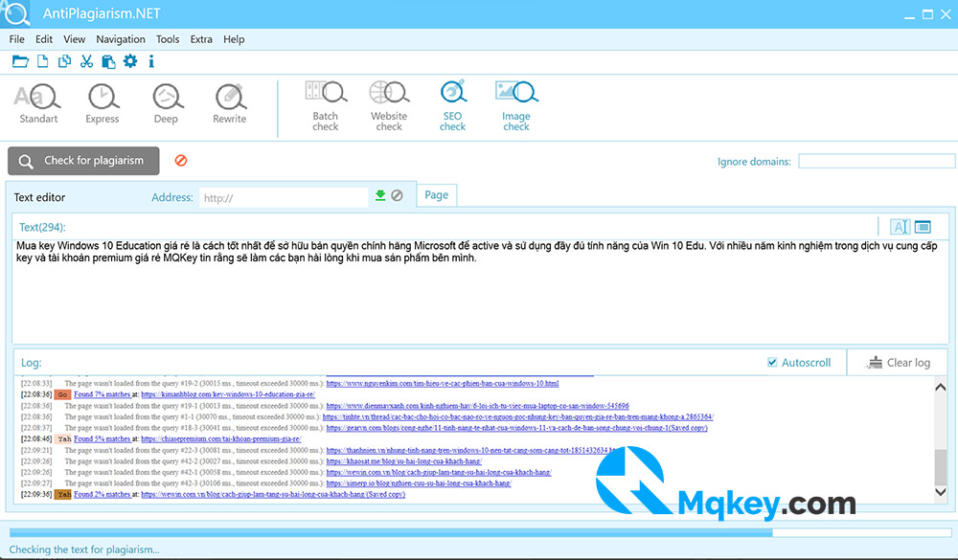Image resolution: width=958 pixels, height=560 pixels.
Task: Stop the check with the red cancel icon
Action: pos(181,160)
